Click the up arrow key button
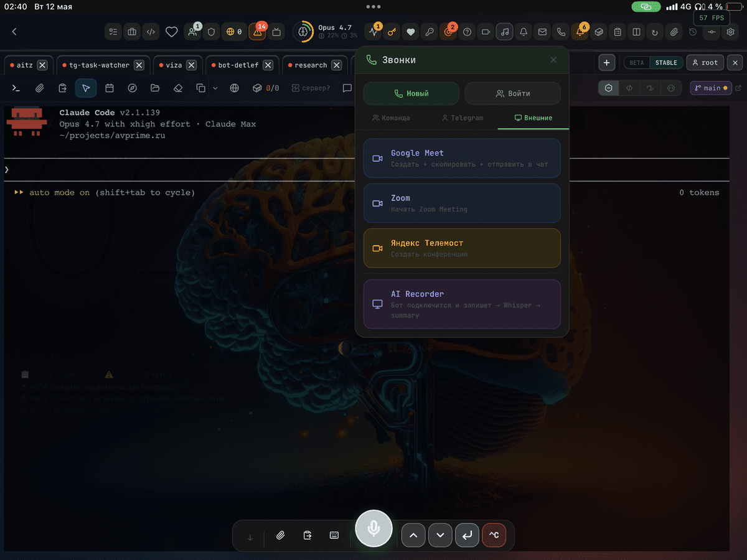The height and width of the screenshot is (560, 747). pos(413,535)
